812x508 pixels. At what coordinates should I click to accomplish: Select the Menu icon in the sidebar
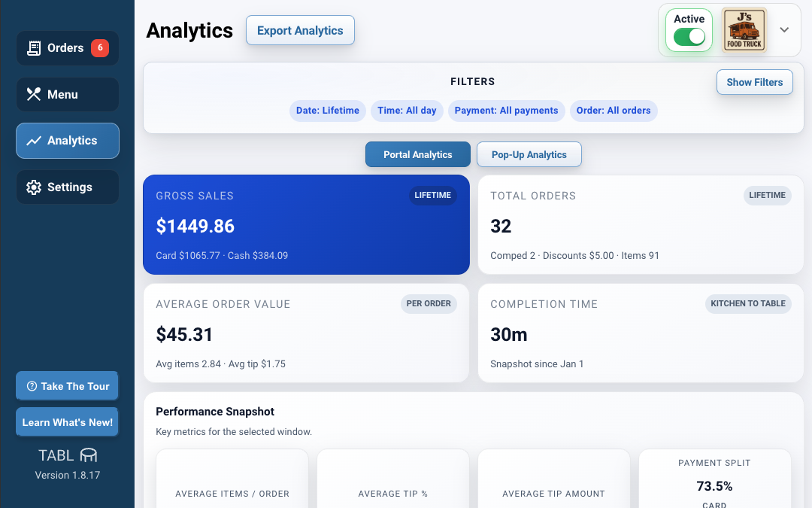coord(33,94)
